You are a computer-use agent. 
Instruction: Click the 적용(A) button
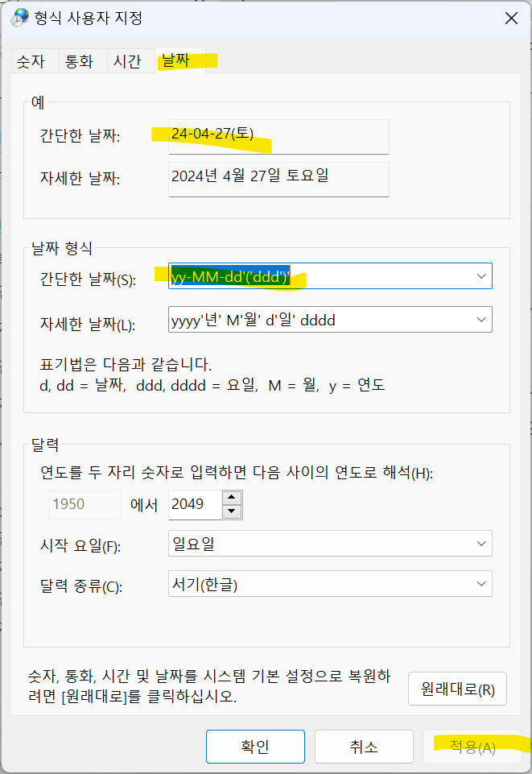click(472, 747)
